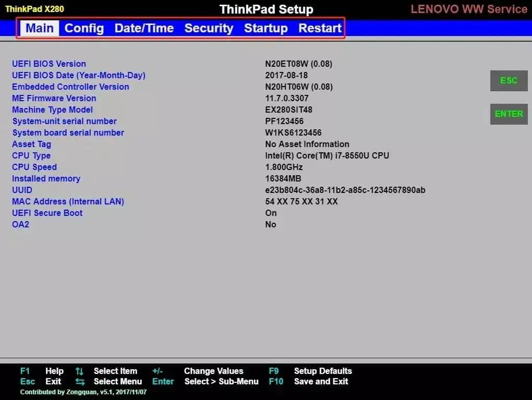Click the up-down arrows Select Item icon
This screenshot has height=400, width=532.
pyautogui.click(x=79, y=371)
